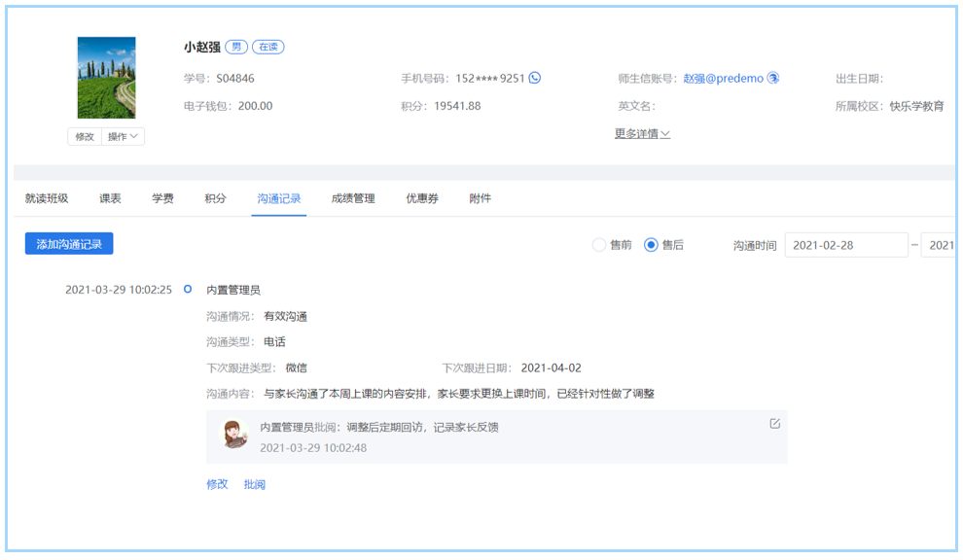
Task: Open the 操作 dropdown under the photo
Action: point(123,137)
